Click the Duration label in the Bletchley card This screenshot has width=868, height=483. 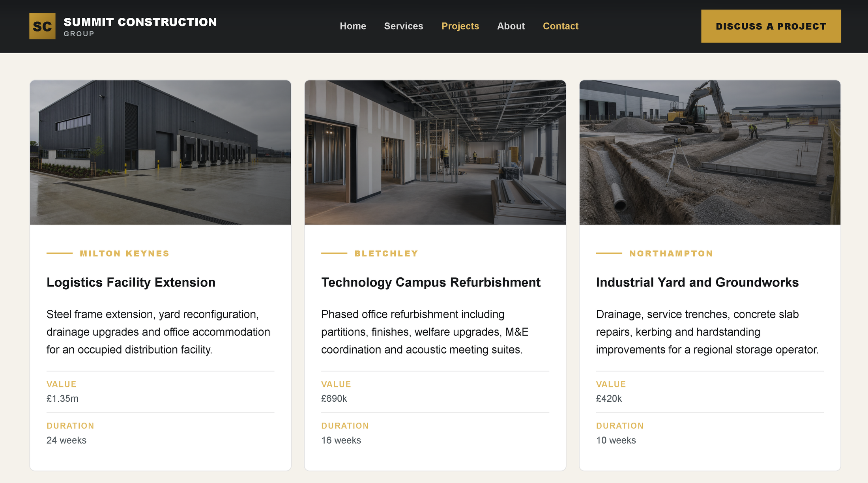coord(345,426)
